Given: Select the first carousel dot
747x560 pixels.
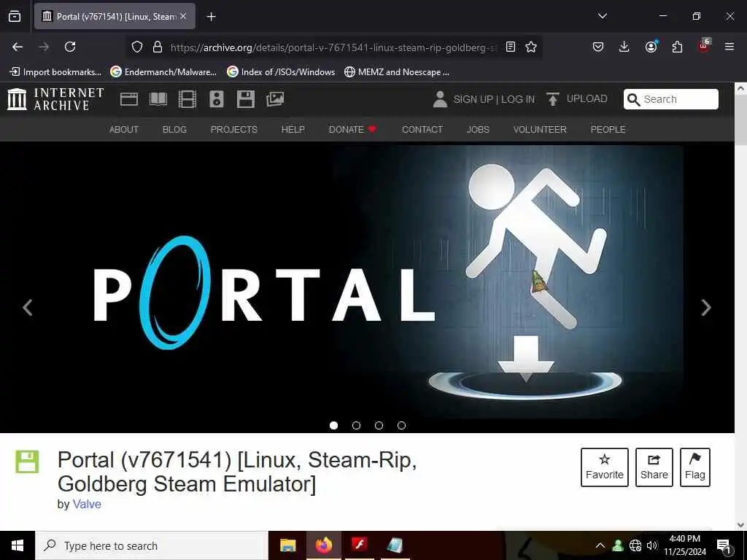Looking at the screenshot, I should 333,425.
